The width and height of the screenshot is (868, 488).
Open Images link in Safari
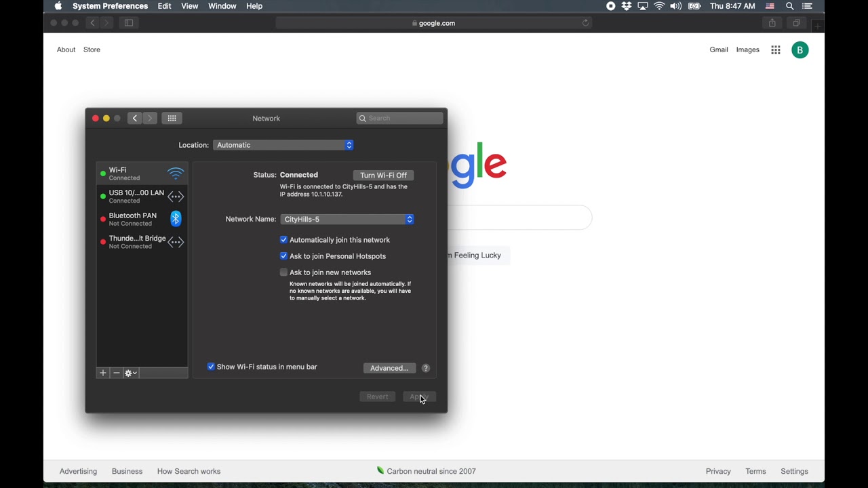coord(748,49)
